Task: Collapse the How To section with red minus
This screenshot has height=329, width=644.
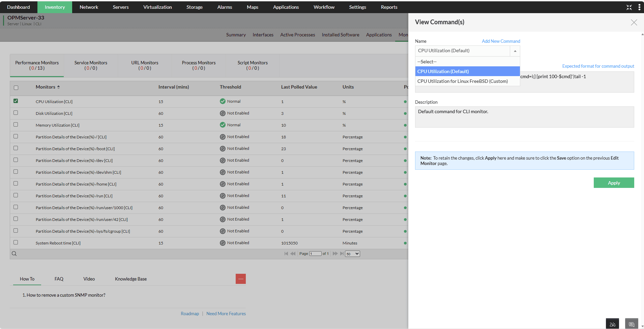Action: click(240, 279)
